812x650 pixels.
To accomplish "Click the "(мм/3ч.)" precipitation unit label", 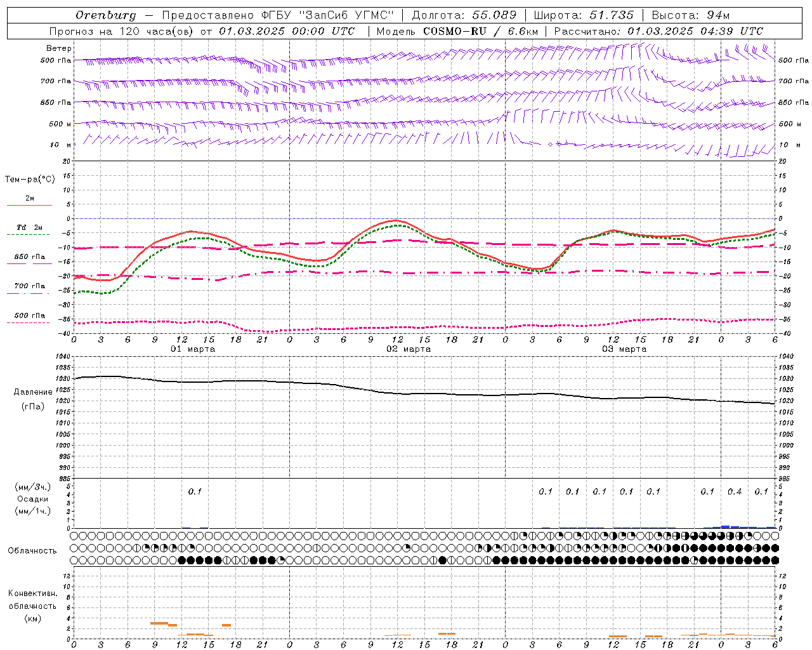I will [32, 487].
